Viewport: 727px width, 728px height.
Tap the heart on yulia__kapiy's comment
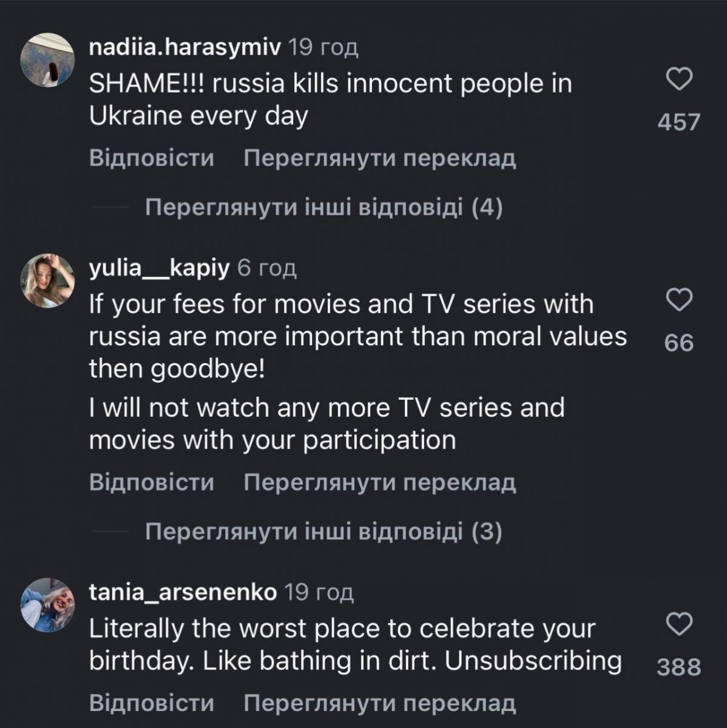pos(679,300)
